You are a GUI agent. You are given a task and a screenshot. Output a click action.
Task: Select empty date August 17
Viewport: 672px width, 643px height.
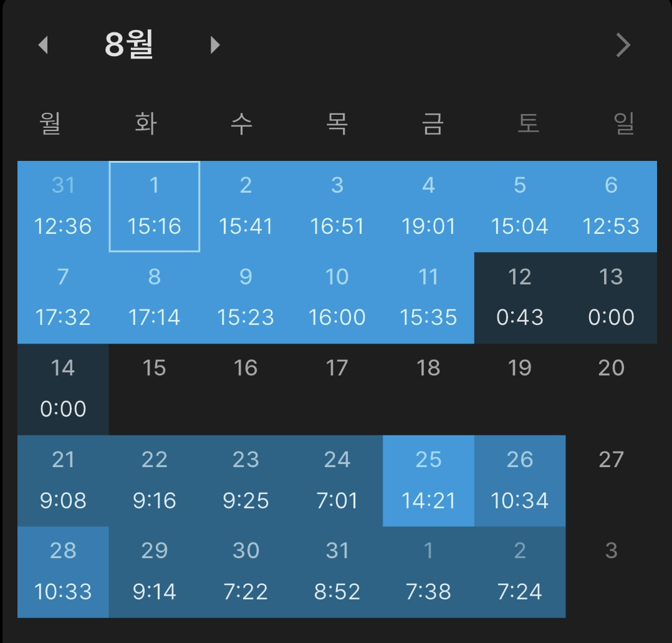click(337, 389)
